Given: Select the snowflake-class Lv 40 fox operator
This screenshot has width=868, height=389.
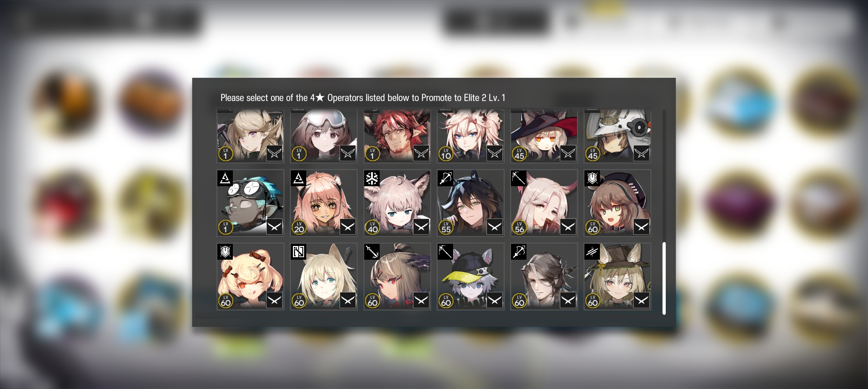Looking at the screenshot, I should coord(397,203).
